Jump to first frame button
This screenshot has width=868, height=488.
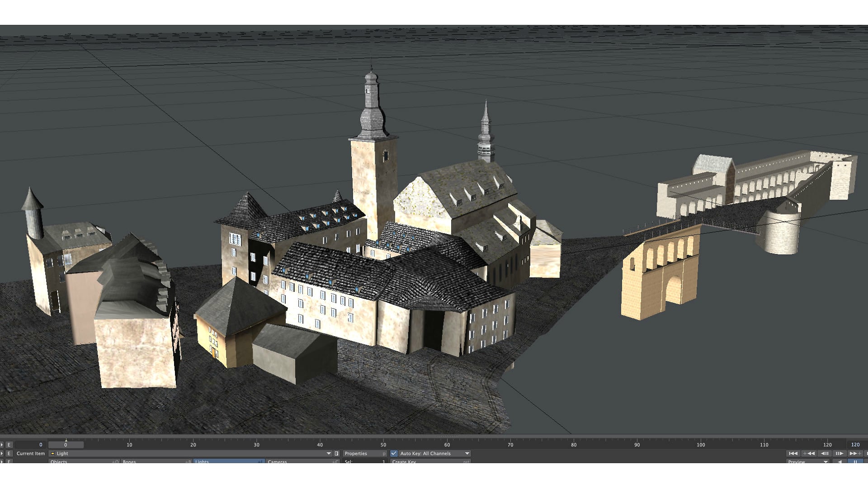pos(793,453)
